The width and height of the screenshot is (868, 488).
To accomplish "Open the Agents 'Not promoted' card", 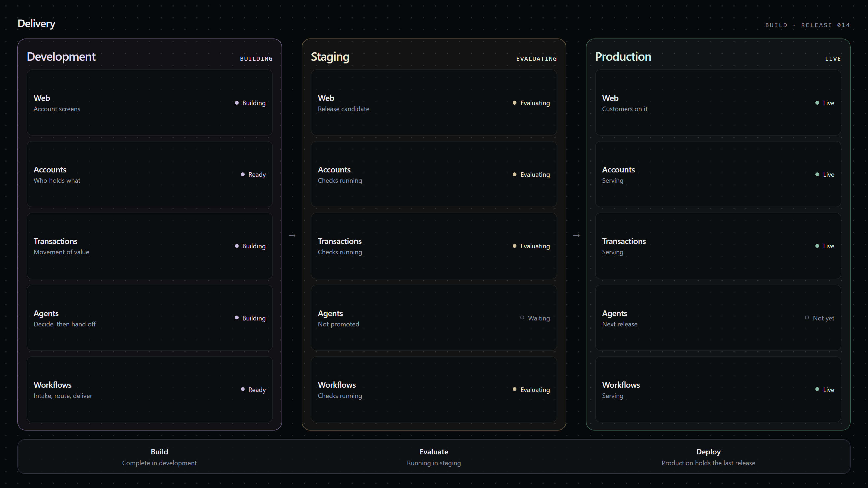I will click(x=434, y=318).
